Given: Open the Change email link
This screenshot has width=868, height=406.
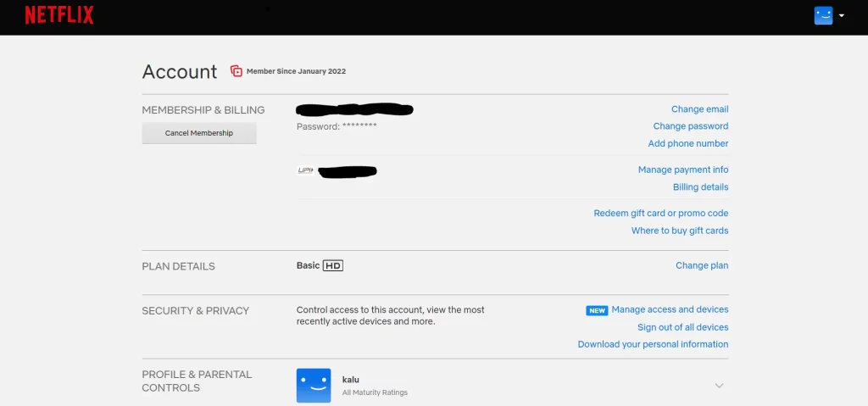Looking at the screenshot, I should (699, 109).
